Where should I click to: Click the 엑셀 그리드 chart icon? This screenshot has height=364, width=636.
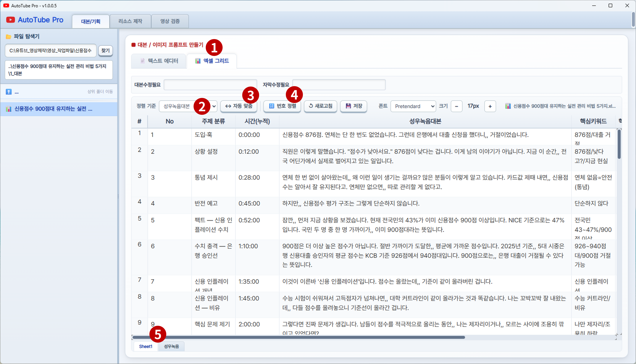[x=198, y=61]
